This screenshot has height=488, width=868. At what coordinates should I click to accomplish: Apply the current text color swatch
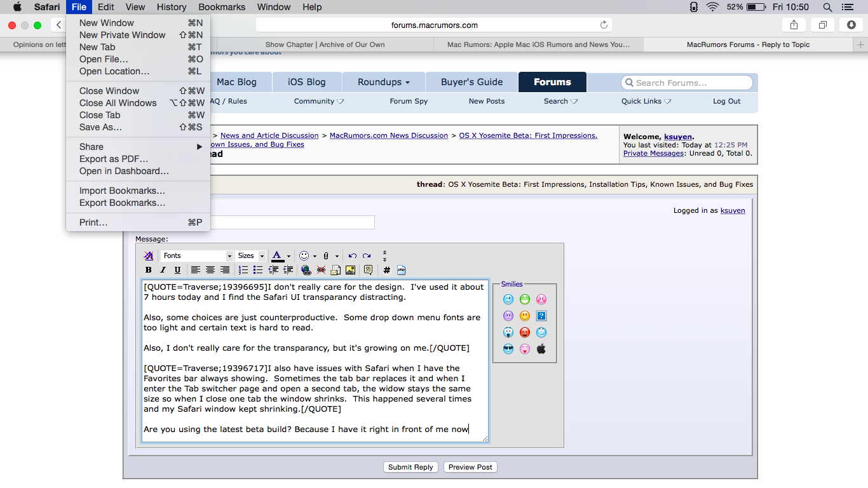click(x=277, y=255)
